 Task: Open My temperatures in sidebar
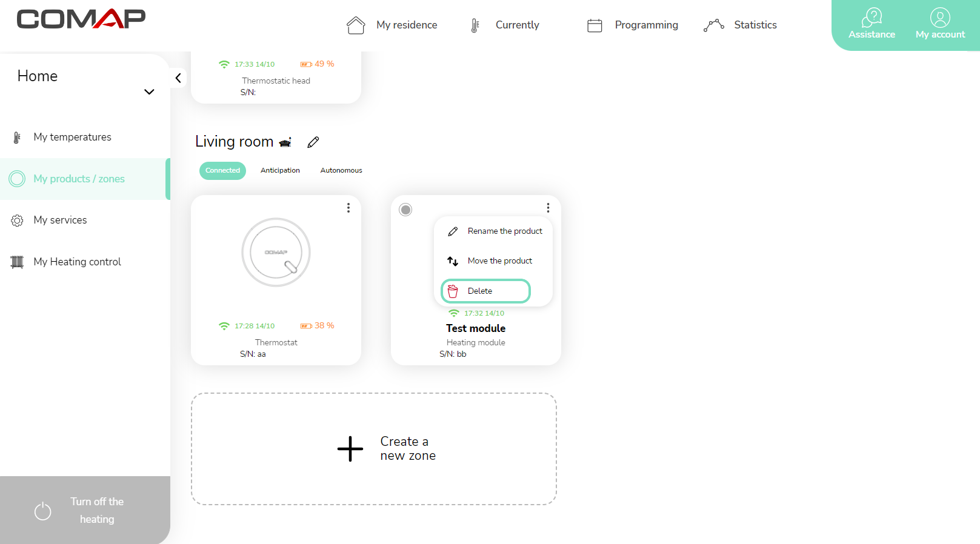pos(85,138)
